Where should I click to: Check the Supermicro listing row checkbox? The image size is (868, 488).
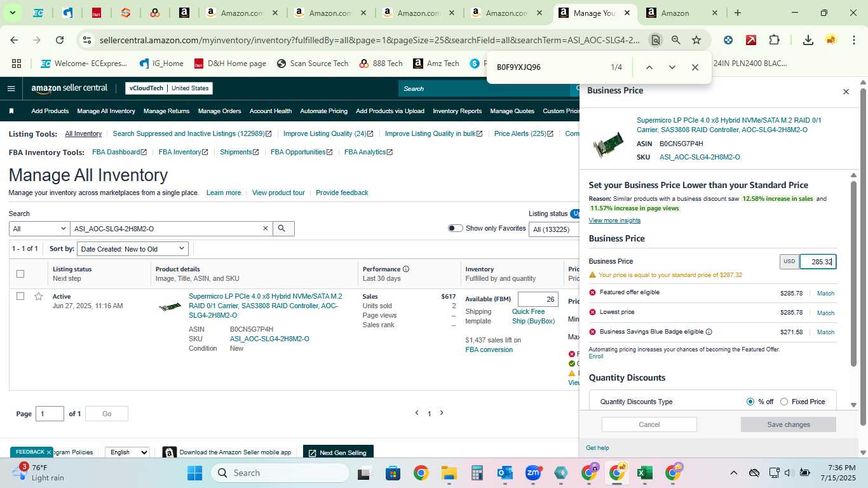point(20,296)
